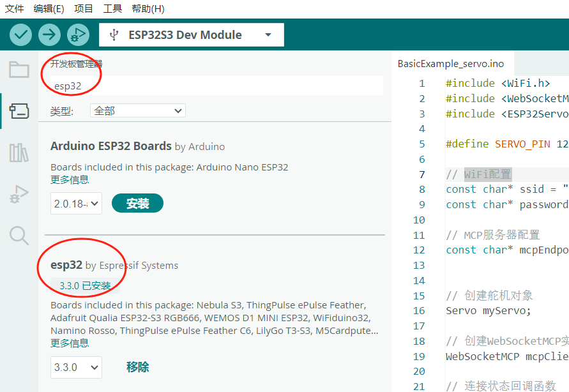Click the const char* password line
The height and width of the screenshot is (392, 569).
506,204
